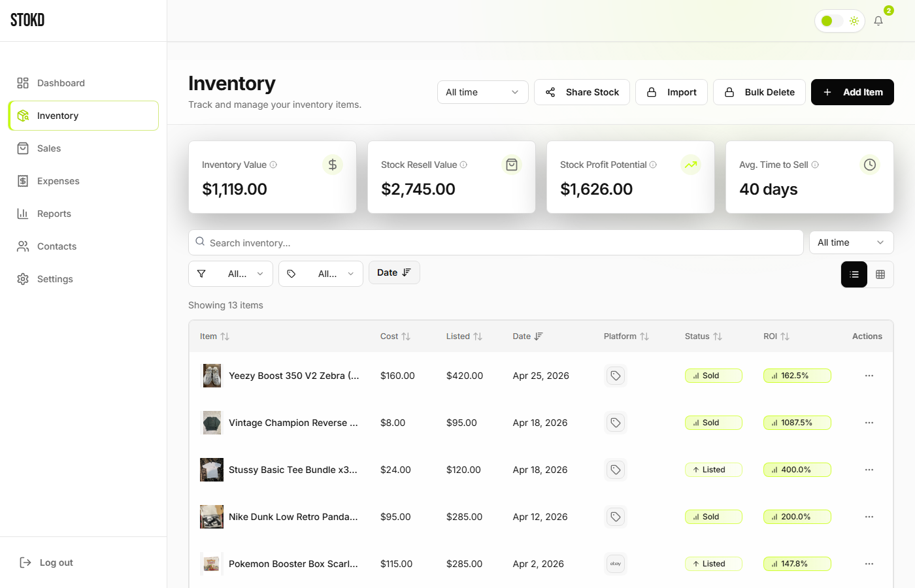Screen dimensions: 915x588
Task: Click trending arrow icon on Profit Potential card
Action: pyautogui.click(x=691, y=165)
